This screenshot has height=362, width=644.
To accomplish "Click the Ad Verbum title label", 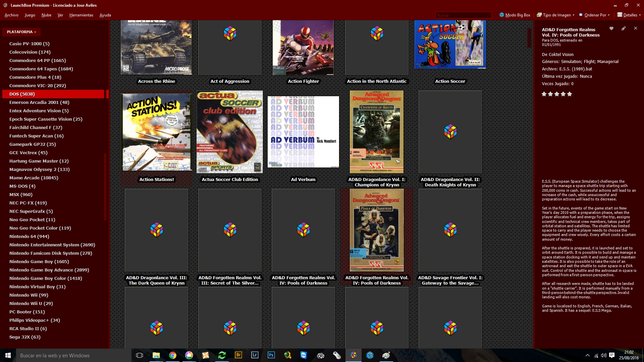I will point(303,179).
